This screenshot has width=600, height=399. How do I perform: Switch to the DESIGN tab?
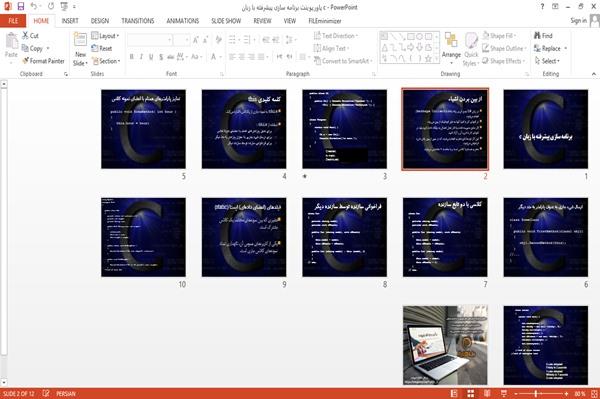[x=100, y=21]
